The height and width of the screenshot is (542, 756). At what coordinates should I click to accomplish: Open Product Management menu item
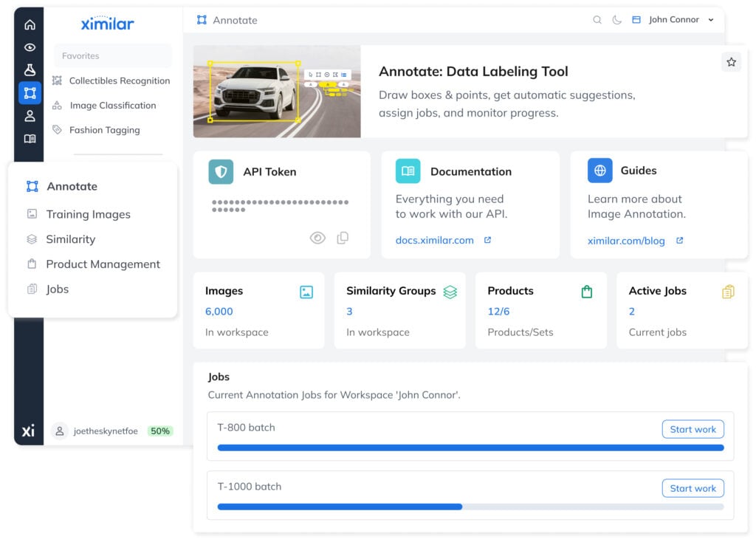click(x=103, y=264)
